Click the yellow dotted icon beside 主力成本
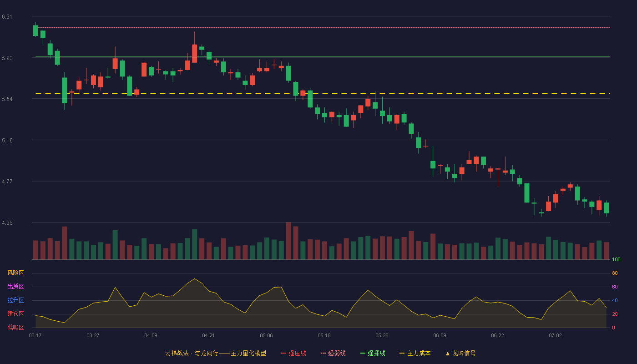This screenshot has width=637, height=364. click(x=402, y=353)
